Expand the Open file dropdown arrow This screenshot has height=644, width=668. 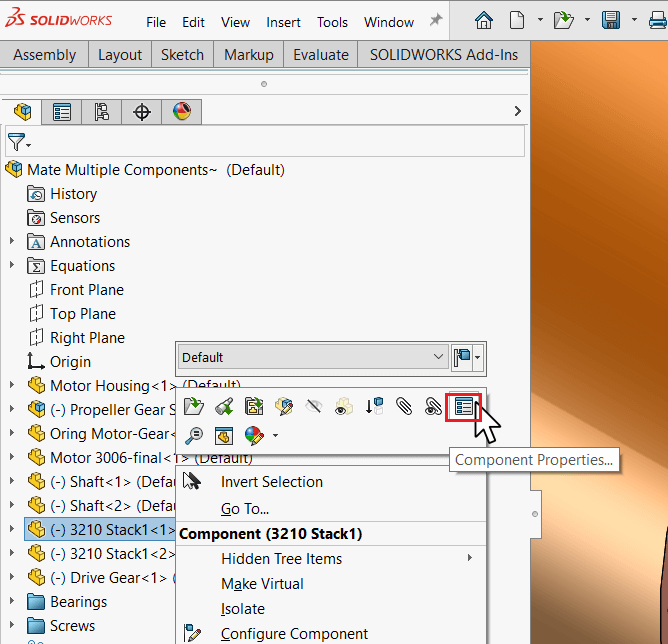tap(587, 20)
